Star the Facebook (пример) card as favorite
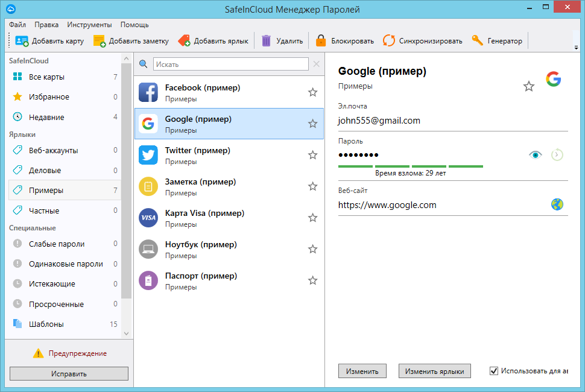 coord(312,92)
